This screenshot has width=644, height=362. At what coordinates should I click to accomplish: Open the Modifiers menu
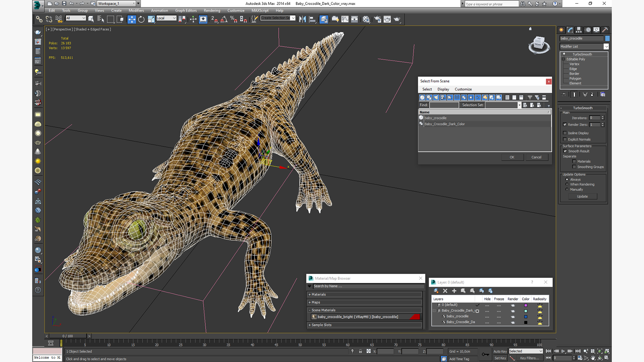(x=136, y=10)
